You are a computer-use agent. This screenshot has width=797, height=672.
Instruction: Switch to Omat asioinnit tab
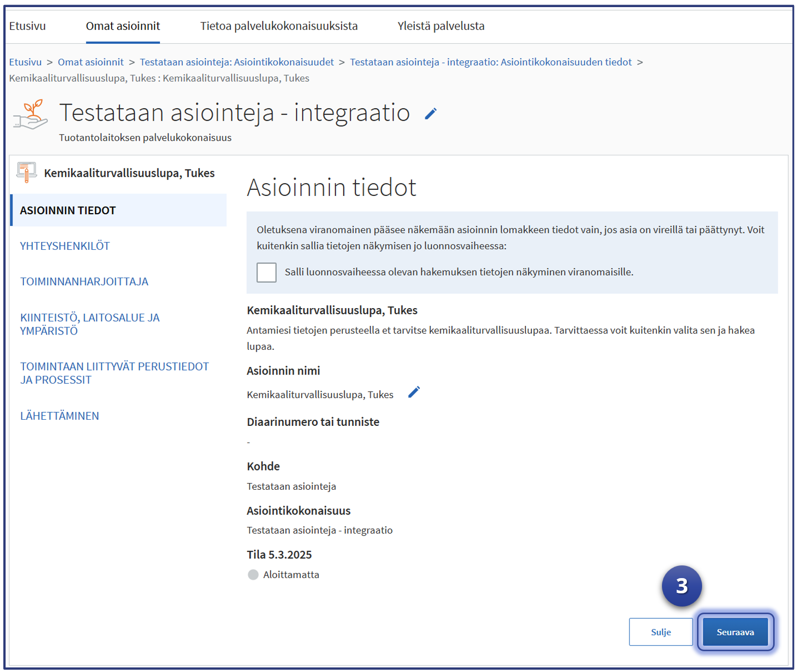[123, 26]
